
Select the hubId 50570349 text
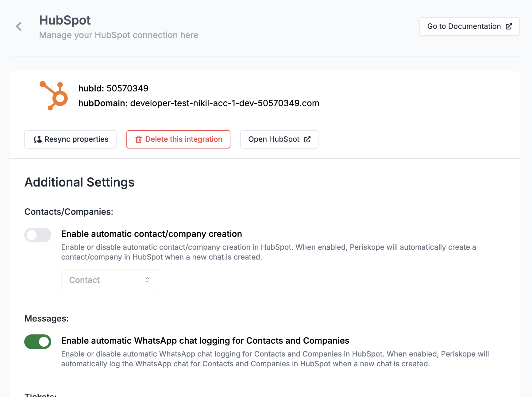pos(113,88)
